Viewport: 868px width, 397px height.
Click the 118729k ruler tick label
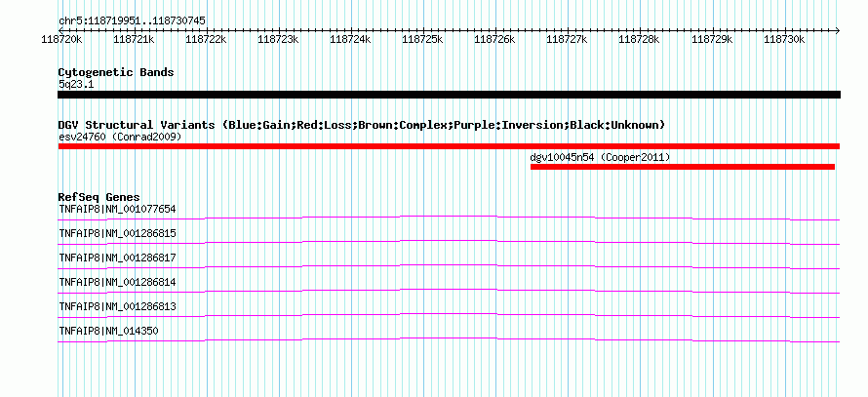click(713, 39)
